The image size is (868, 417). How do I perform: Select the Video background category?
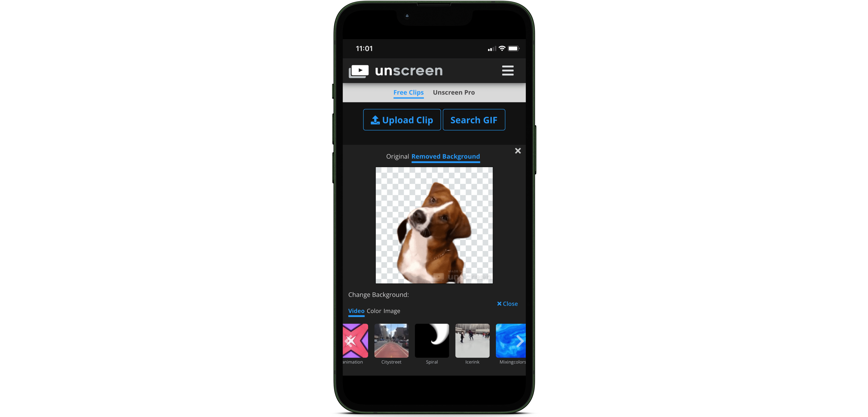pos(355,311)
